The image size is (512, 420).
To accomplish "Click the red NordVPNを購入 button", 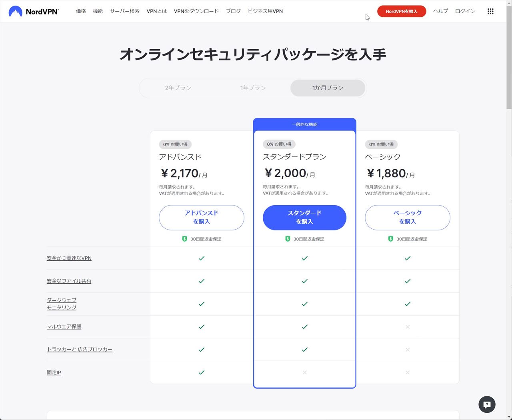I will pos(402,11).
